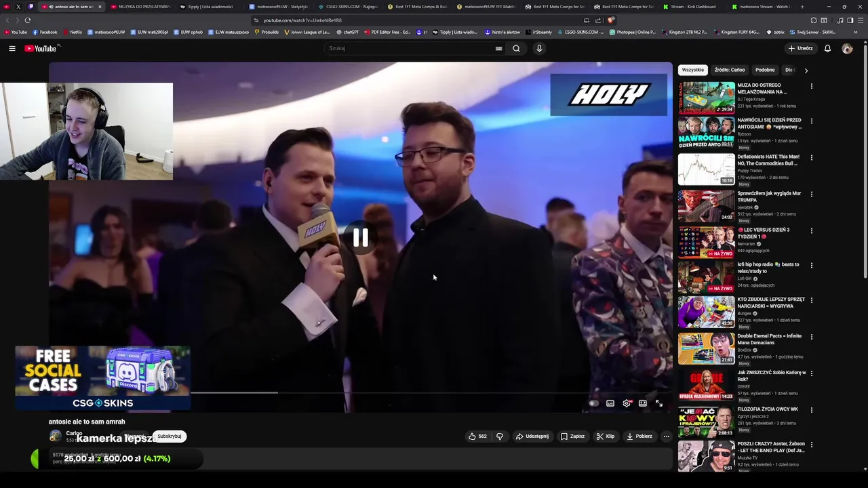Open options for lofi hip hop radio video

point(811,266)
